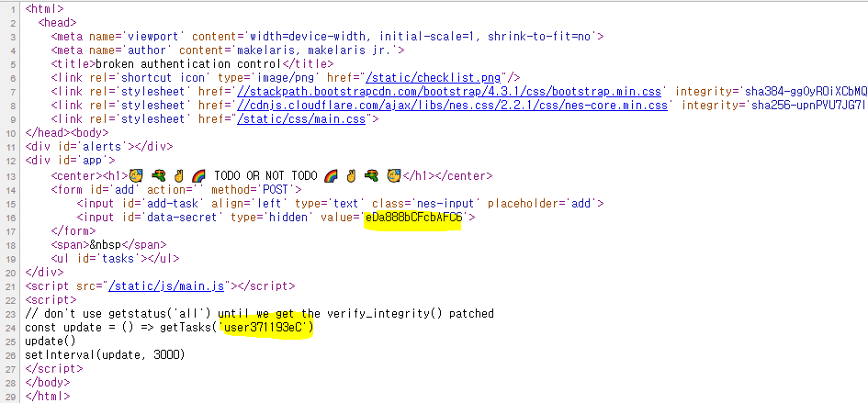Click line number 7 in gutter
The width and height of the screenshot is (868, 403).
[13, 91]
